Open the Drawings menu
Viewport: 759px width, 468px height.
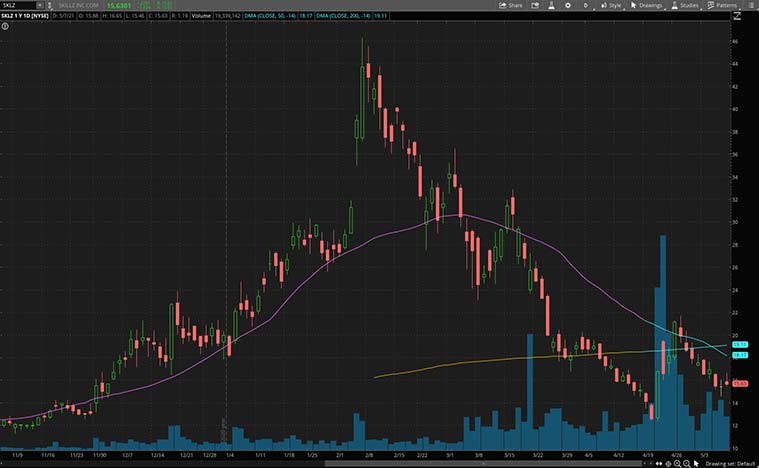pos(646,5)
